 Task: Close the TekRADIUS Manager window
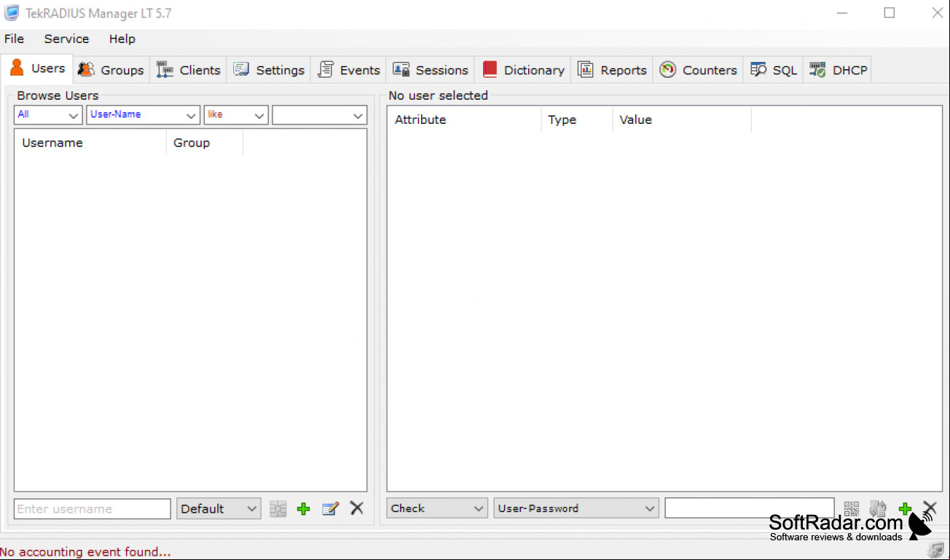pyautogui.click(x=938, y=13)
